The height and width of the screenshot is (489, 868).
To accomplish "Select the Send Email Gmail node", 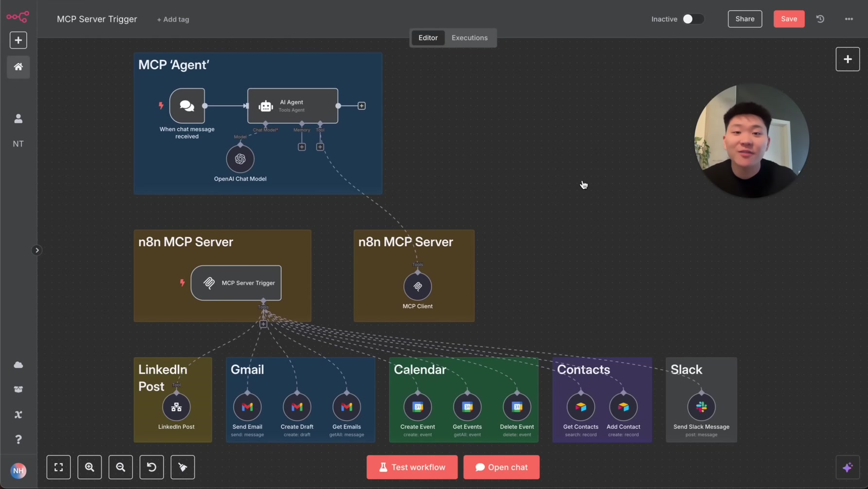I will click(x=247, y=407).
